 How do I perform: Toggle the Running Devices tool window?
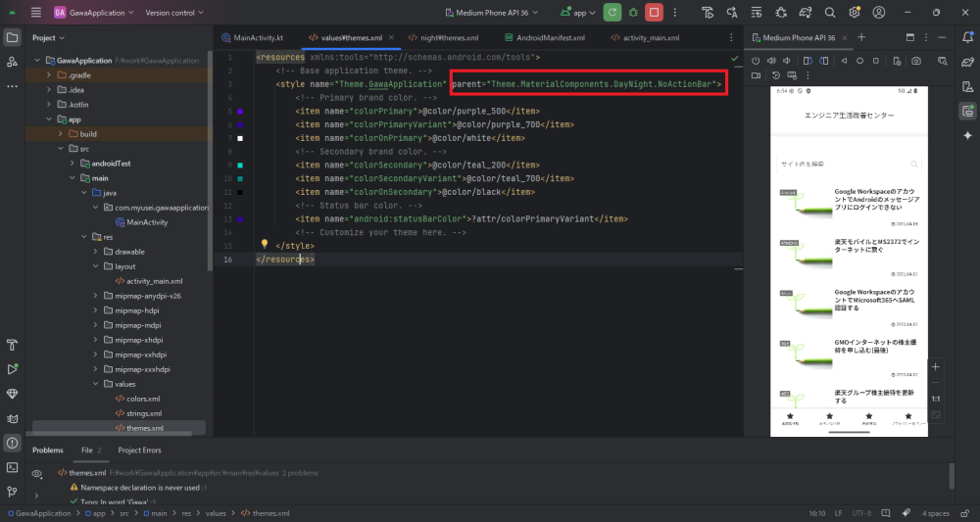(x=967, y=111)
